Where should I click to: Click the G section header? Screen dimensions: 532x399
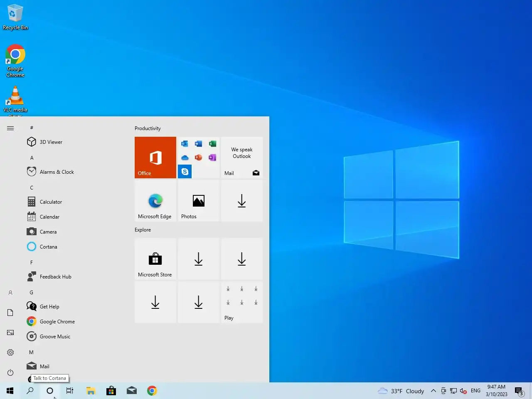point(32,293)
